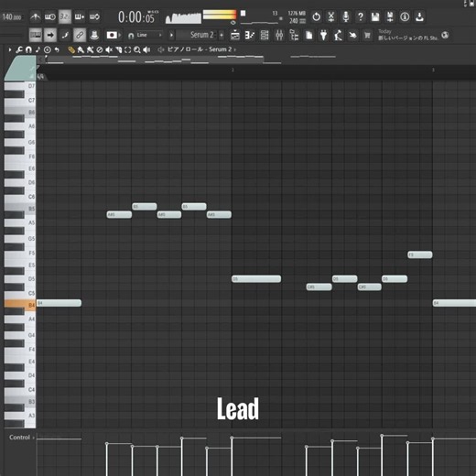The height and width of the screenshot is (476, 476).
Task: Open pattern selector arrow left of Serum 2
Action: tap(171, 35)
